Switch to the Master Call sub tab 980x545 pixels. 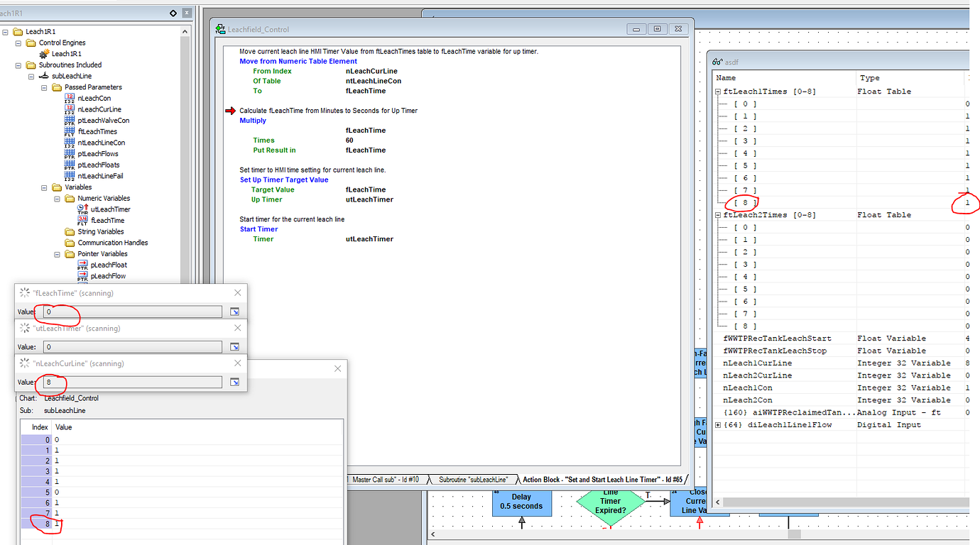(x=387, y=479)
